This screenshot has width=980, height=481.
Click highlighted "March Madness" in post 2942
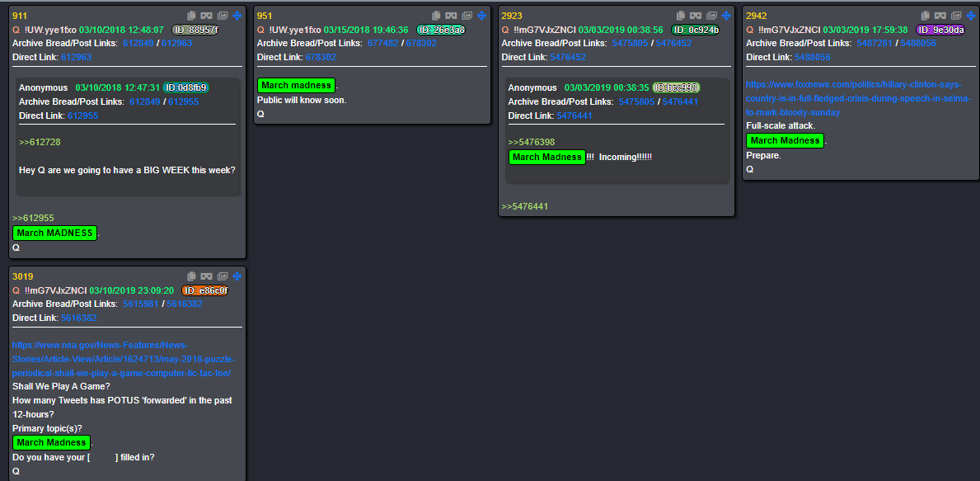(785, 141)
